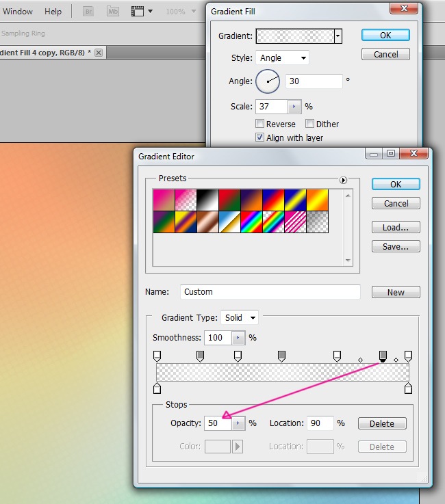Launch Adobe Bridge from the Br icon
445x504 pixels.
pos(88,12)
